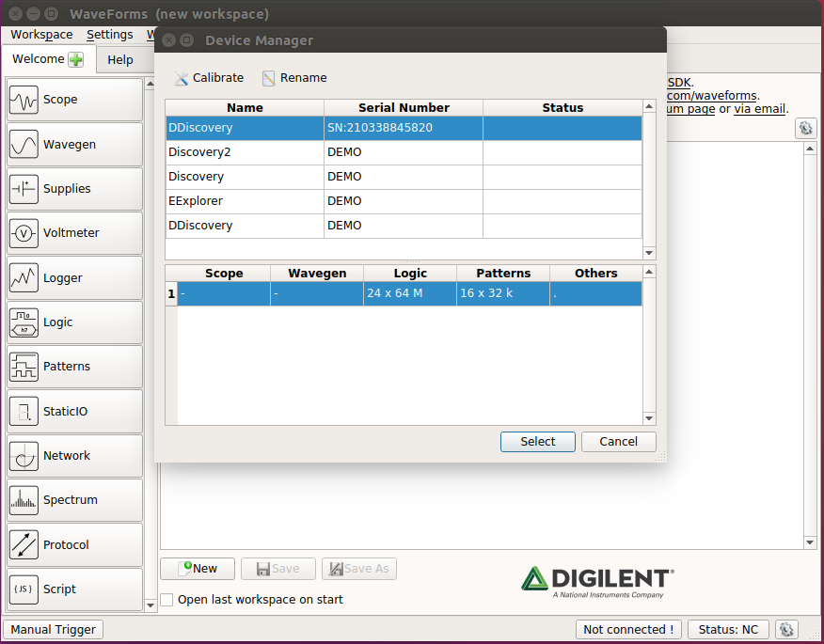Select the DDiscovery DEMO device row
This screenshot has height=644, width=824.
click(404, 226)
